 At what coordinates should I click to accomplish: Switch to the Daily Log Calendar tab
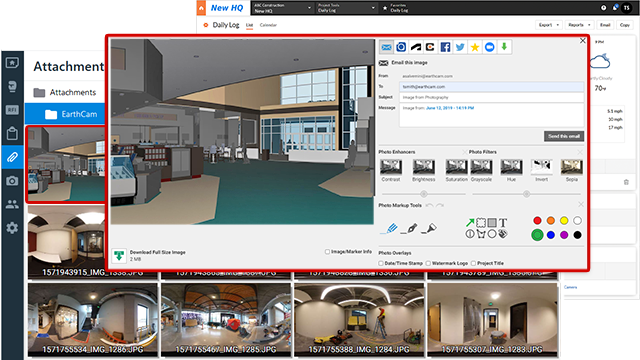pos(268,25)
